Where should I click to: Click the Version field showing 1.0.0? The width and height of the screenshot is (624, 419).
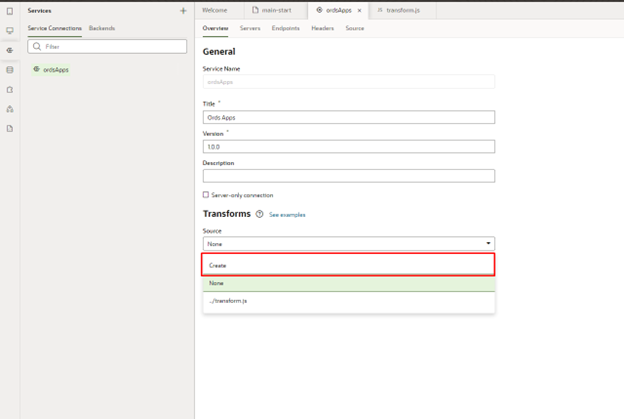(349, 146)
